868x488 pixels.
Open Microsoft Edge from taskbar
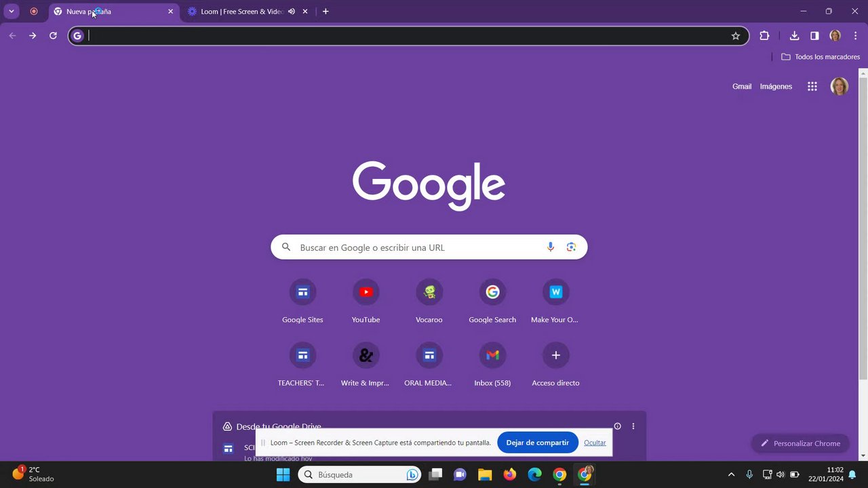pos(535,474)
